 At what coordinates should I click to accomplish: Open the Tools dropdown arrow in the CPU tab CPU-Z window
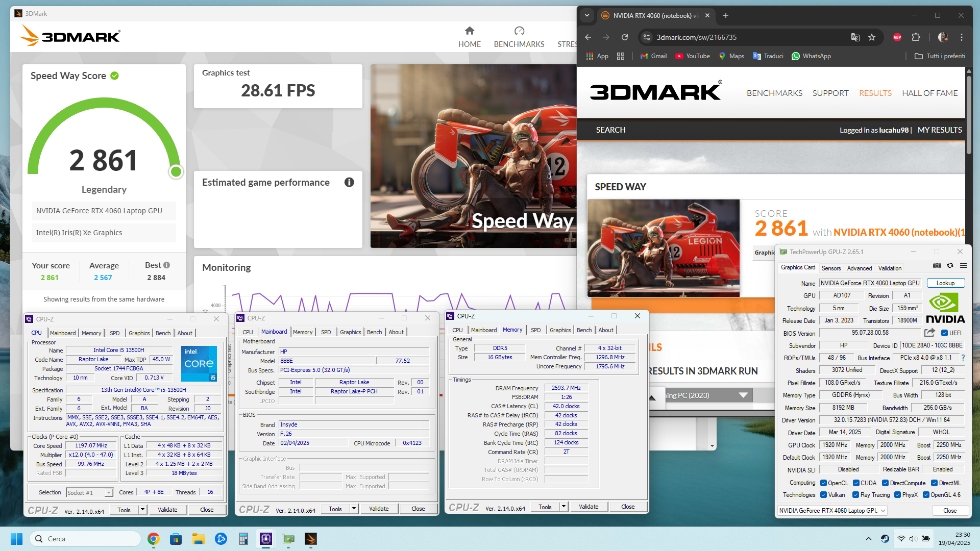(x=142, y=510)
